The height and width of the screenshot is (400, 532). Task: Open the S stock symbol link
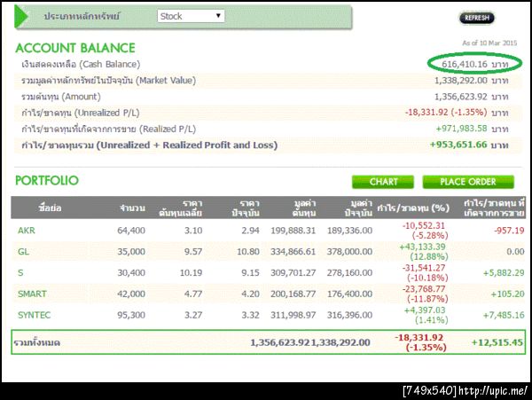point(20,272)
